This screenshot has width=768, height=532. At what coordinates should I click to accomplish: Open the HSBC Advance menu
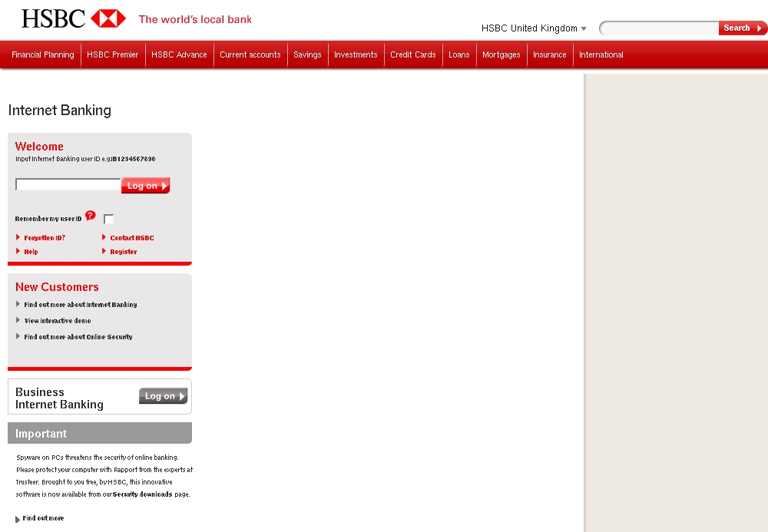point(179,55)
